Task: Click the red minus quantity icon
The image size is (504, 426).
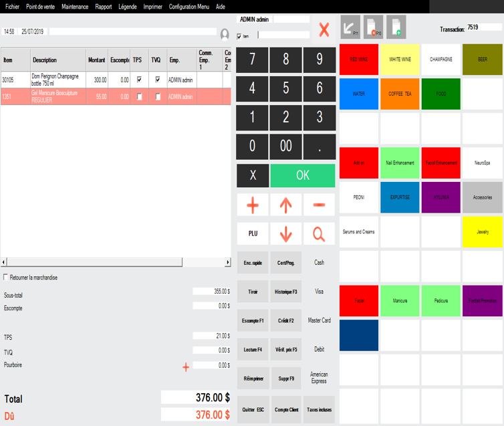Action: point(320,205)
